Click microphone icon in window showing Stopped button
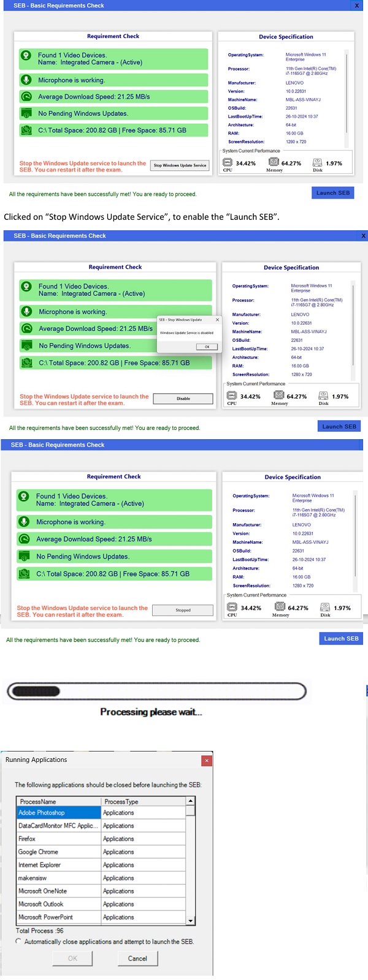 [x=24, y=522]
